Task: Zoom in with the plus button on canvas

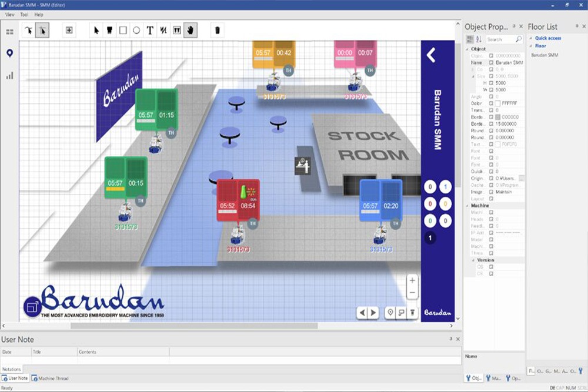Action: (x=412, y=280)
